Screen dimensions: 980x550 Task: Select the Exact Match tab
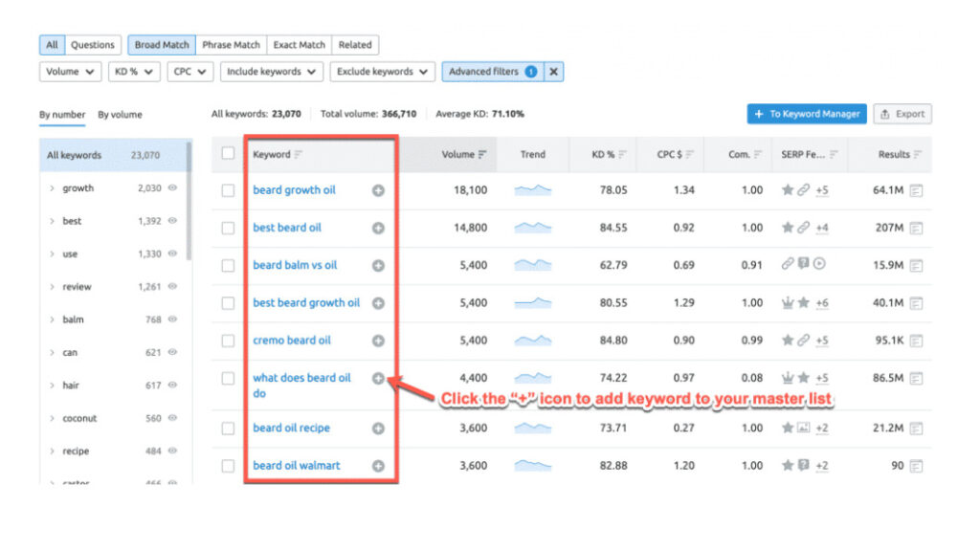pyautogui.click(x=300, y=45)
